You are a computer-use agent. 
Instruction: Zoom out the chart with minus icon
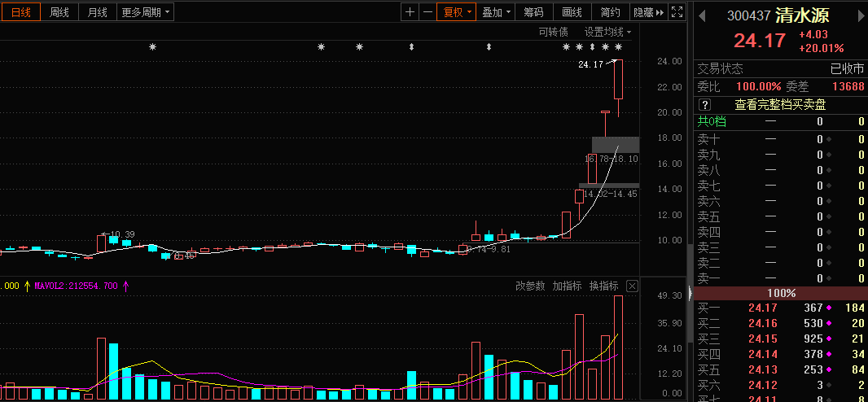click(x=427, y=12)
